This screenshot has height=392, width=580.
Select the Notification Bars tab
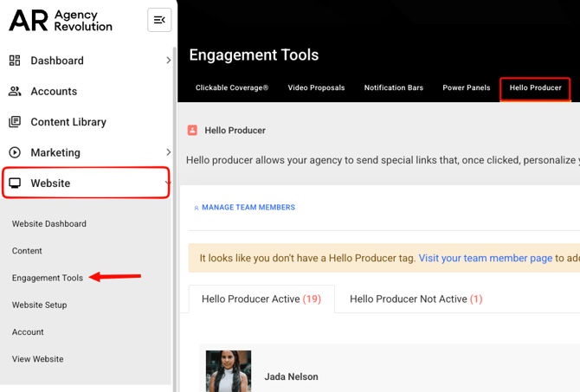point(393,88)
